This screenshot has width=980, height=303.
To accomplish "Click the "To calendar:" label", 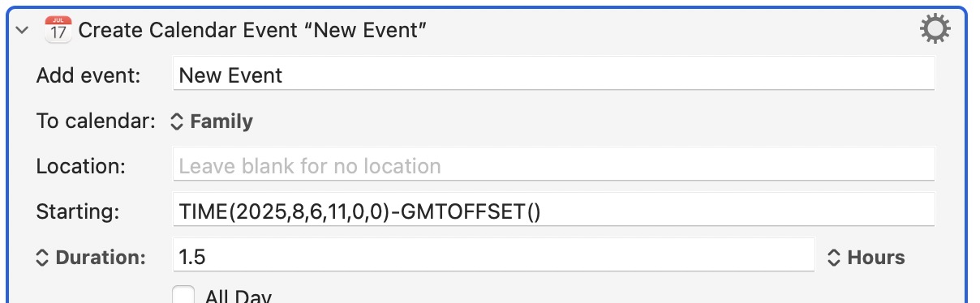I will point(96,122).
